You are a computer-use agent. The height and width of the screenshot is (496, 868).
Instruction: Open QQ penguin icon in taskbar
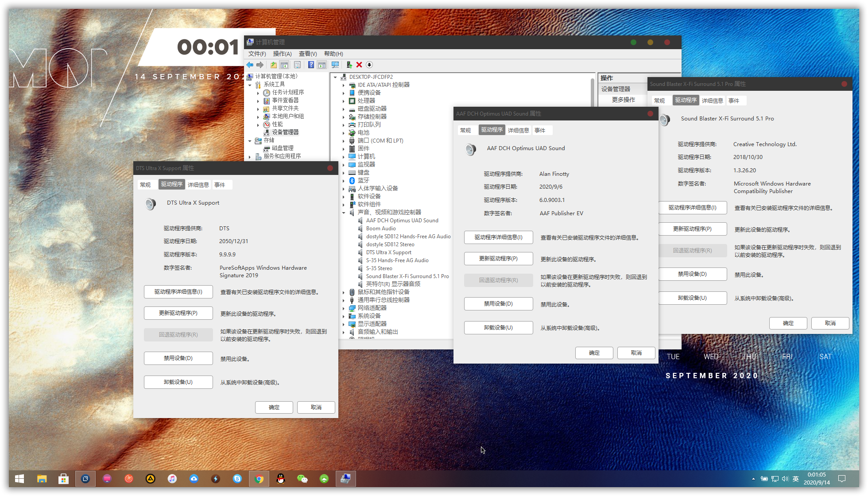281,479
